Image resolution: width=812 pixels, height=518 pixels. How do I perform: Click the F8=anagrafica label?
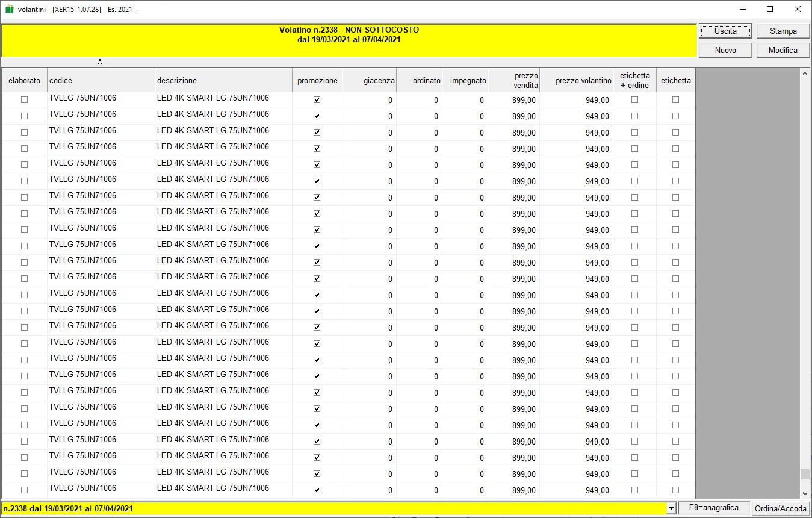point(714,508)
